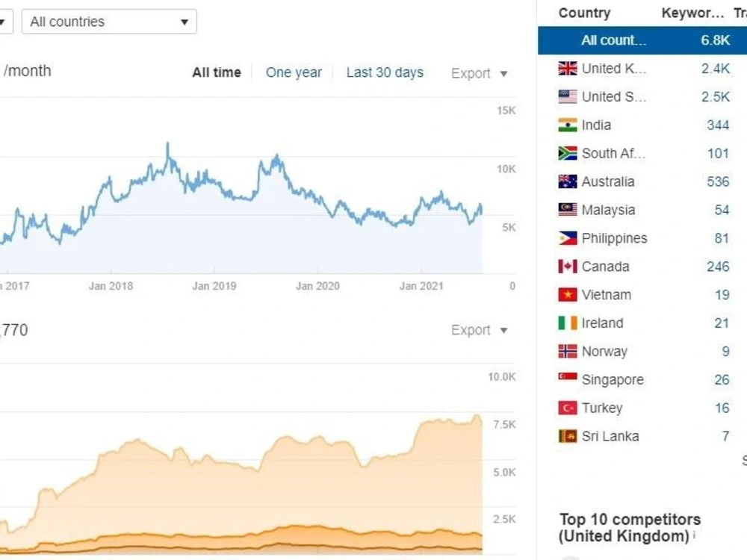Open the All countries dropdown
The width and height of the screenshot is (747, 560).
tap(109, 22)
